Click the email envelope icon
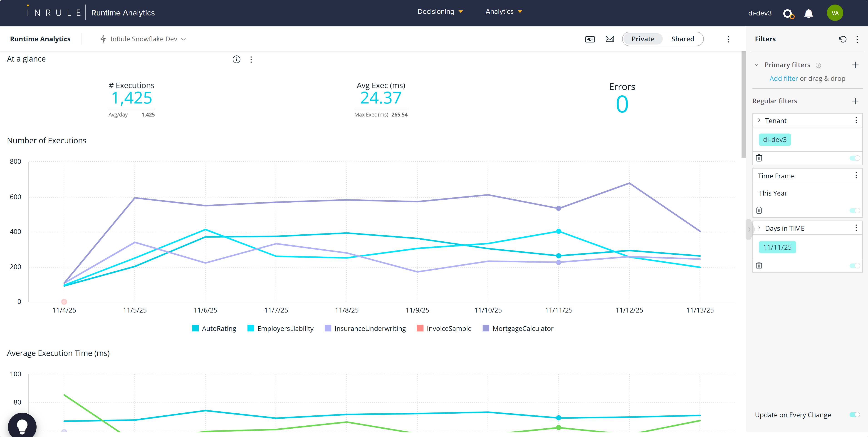 coord(610,39)
